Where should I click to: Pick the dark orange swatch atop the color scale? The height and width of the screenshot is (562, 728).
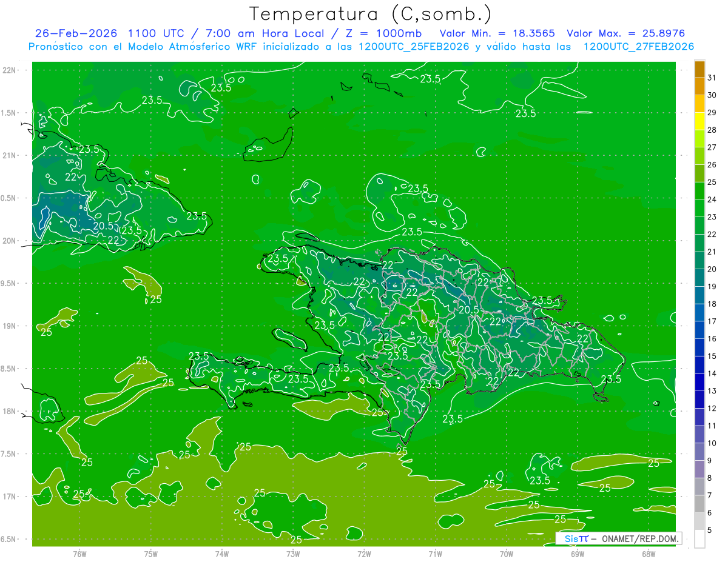699,69
